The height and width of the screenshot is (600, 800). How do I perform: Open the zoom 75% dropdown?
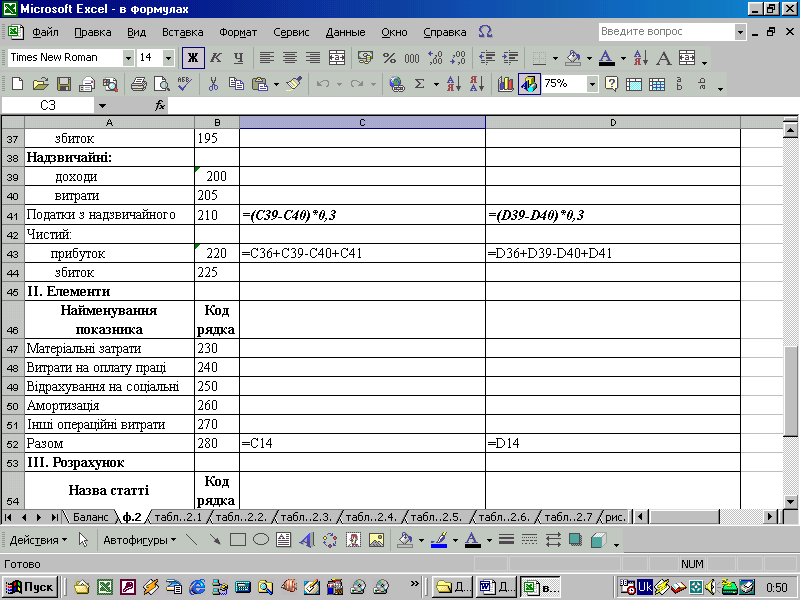592,84
